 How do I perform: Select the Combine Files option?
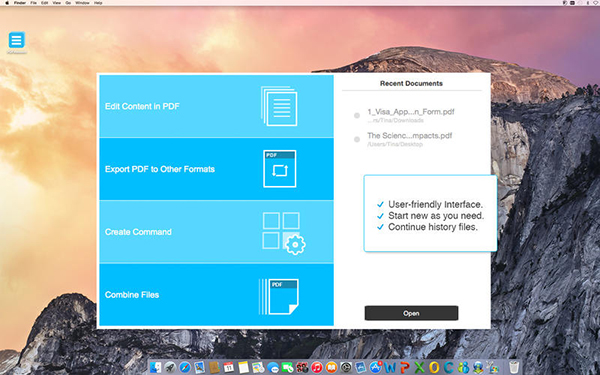pyautogui.click(x=216, y=295)
